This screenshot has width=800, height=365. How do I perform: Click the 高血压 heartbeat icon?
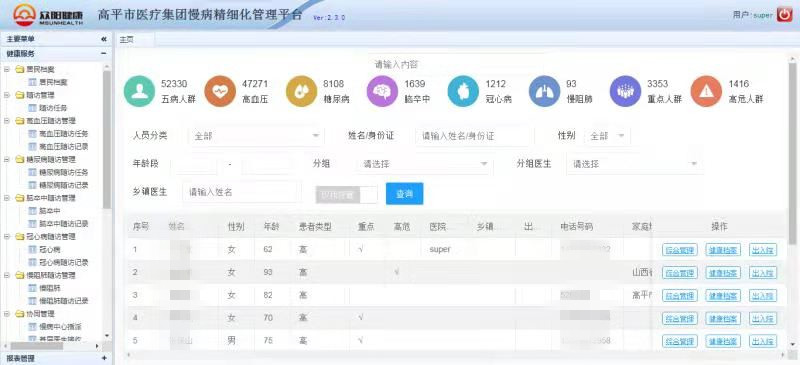point(220,91)
